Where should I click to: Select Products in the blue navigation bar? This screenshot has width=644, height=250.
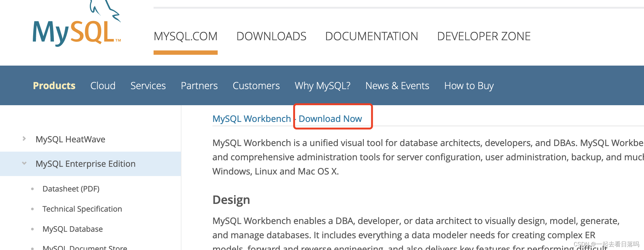tap(54, 85)
